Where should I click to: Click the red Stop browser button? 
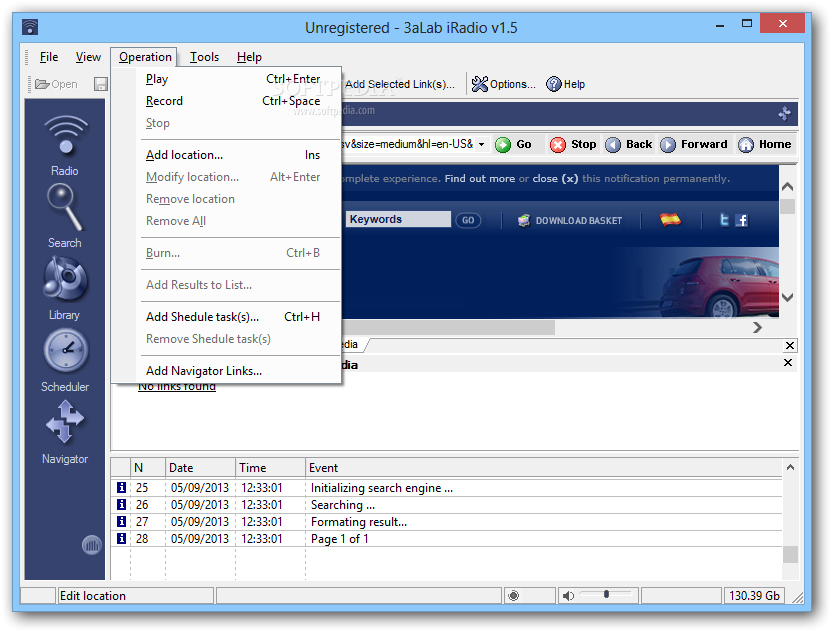(573, 144)
